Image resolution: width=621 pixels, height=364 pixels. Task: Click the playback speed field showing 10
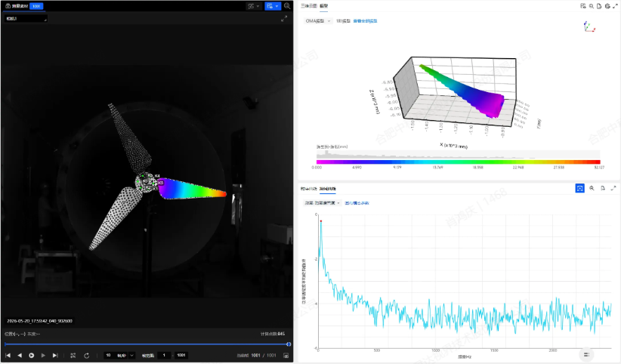coord(109,355)
